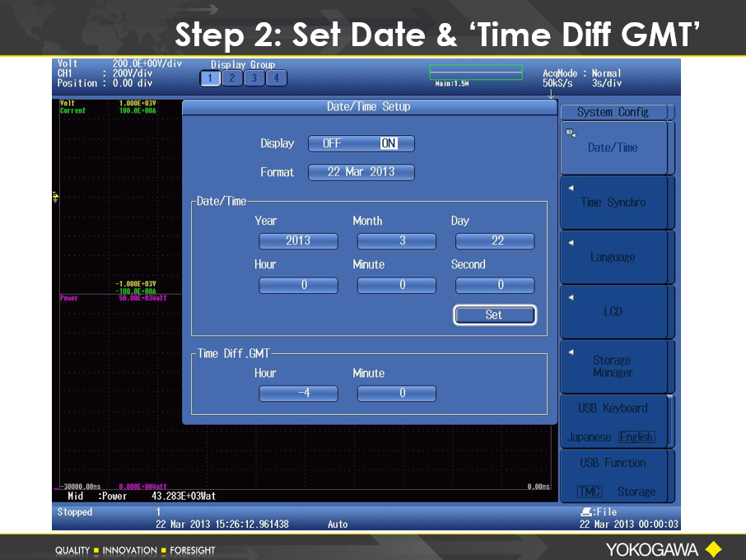746x560 pixels.
Task: Select Display Group 4 button
Action: coord(277,78)
